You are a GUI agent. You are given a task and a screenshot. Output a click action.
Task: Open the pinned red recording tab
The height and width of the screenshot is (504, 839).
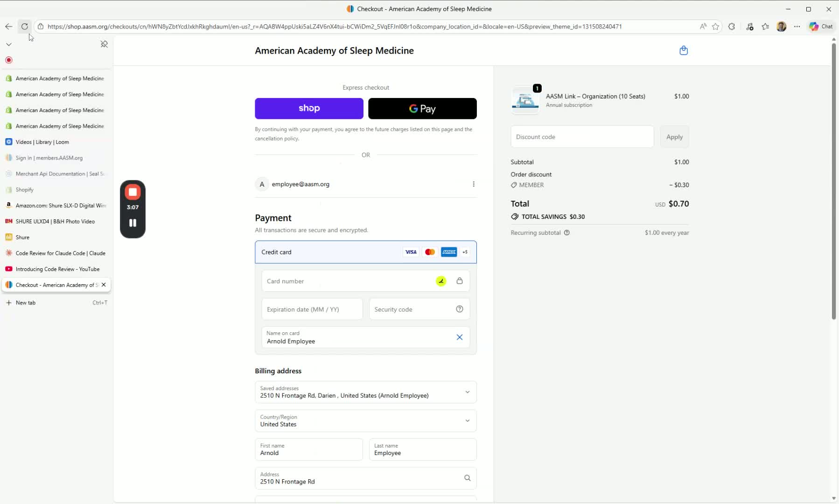click(9, 60)
